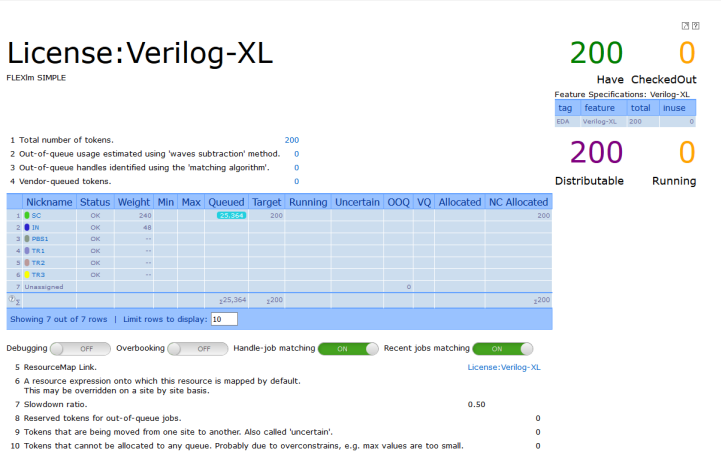Click the sigma summary row icon
The height and width of the screenshot is (459, 721).
pos(13,299)
